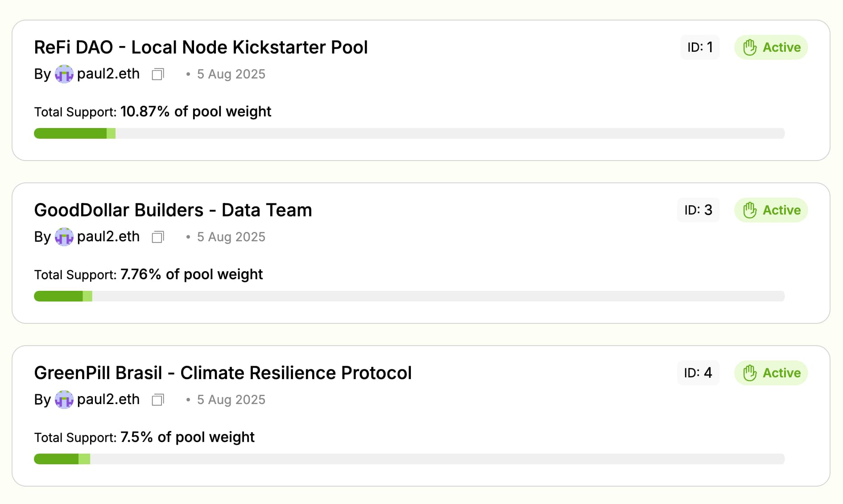Open ReFi DAO - Local Node Kickstarter Pool

(x=201, y=47)
